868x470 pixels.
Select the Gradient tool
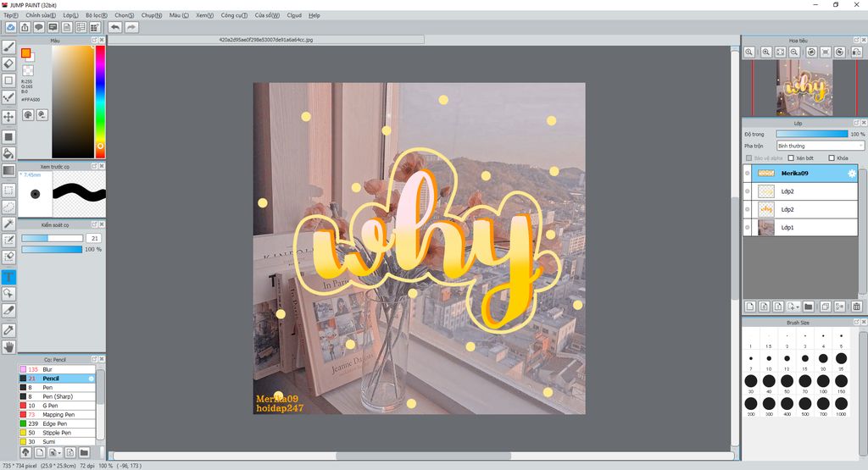coord(8,170)
